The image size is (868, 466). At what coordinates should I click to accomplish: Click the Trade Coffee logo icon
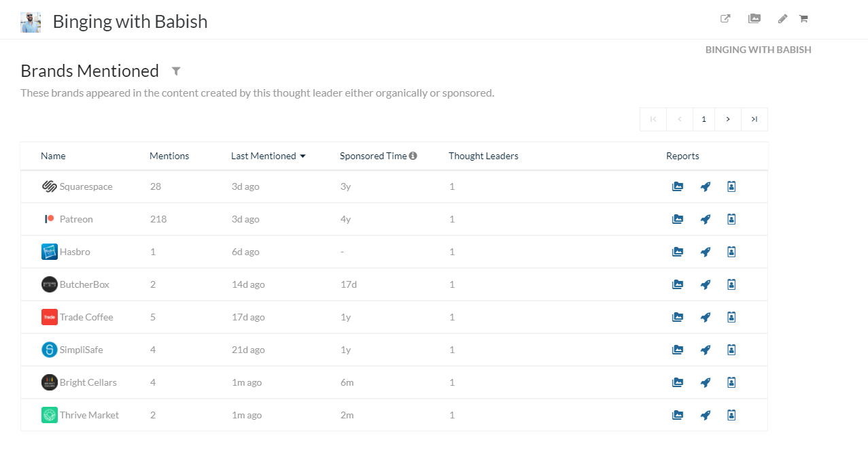pyautogui.click(x=50, y=317)
